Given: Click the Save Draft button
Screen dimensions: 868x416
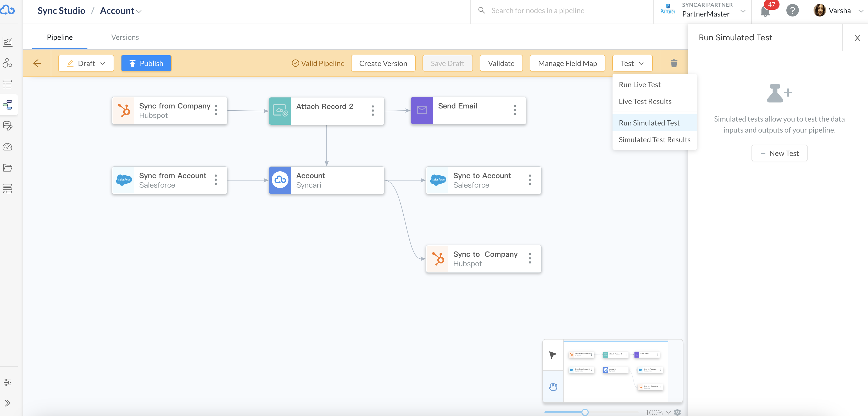Looking at the screenshot, I should coord(447,63).
